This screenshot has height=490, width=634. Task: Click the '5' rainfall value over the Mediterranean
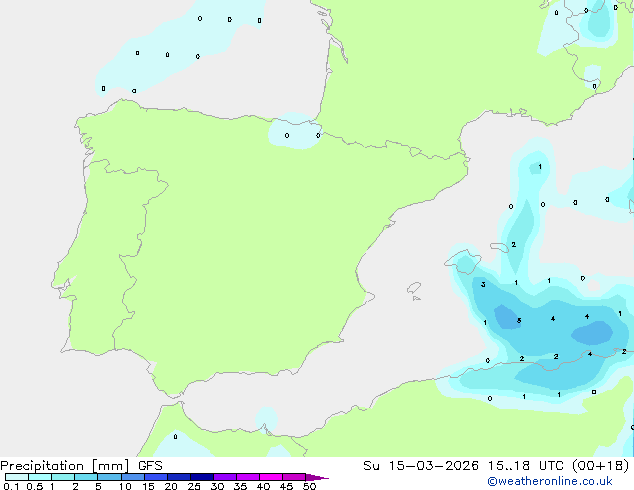[519, 321]
